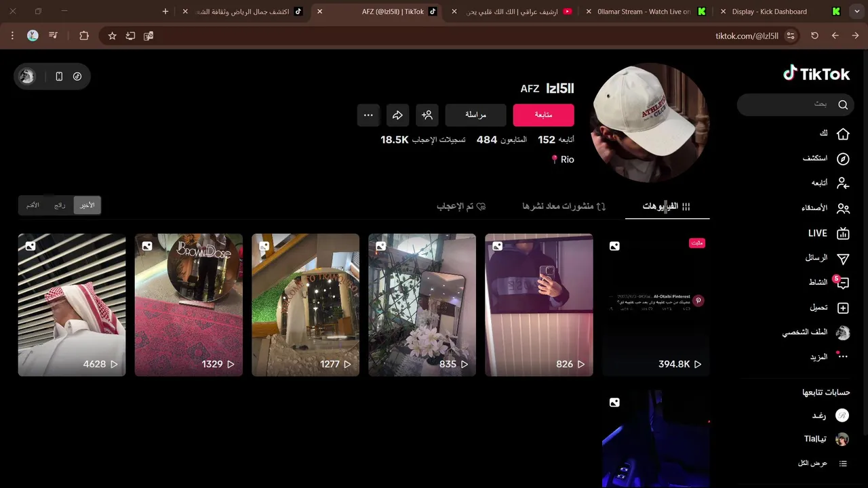Click the TikTok coin icon in floating pill
The height and width of the screenshot is (488, 868).
tap(77, 77)
